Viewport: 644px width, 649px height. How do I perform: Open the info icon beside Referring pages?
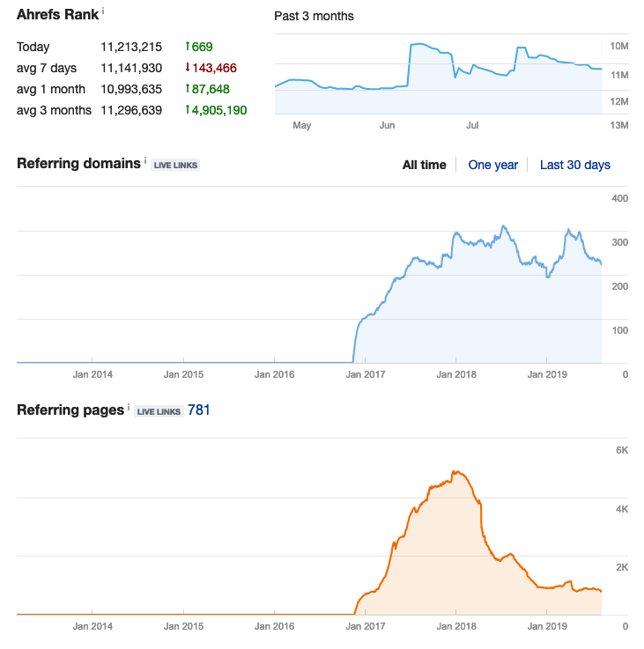point(129,407)
